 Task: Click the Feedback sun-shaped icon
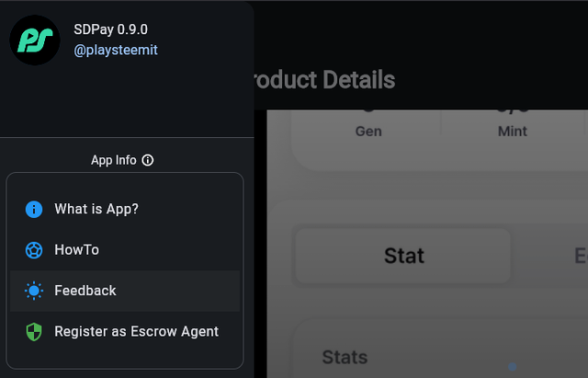(x=34, y=291)
